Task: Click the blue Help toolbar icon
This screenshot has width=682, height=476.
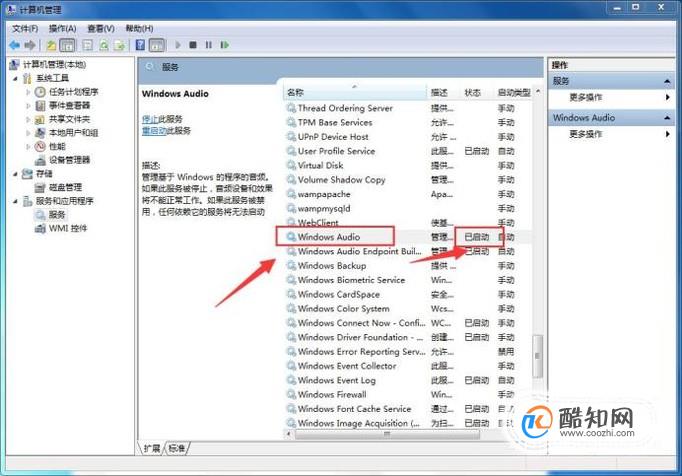Action: (140, 45)
